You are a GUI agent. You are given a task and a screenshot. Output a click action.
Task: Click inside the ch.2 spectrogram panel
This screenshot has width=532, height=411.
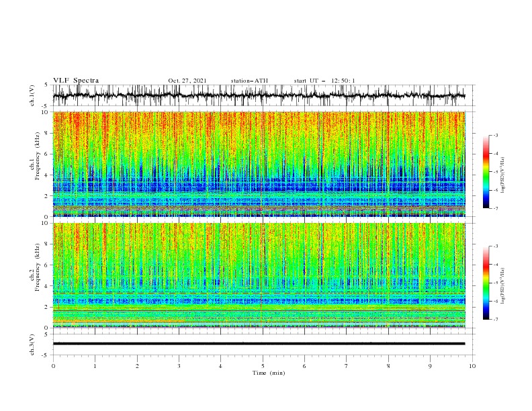click(259, 275)
